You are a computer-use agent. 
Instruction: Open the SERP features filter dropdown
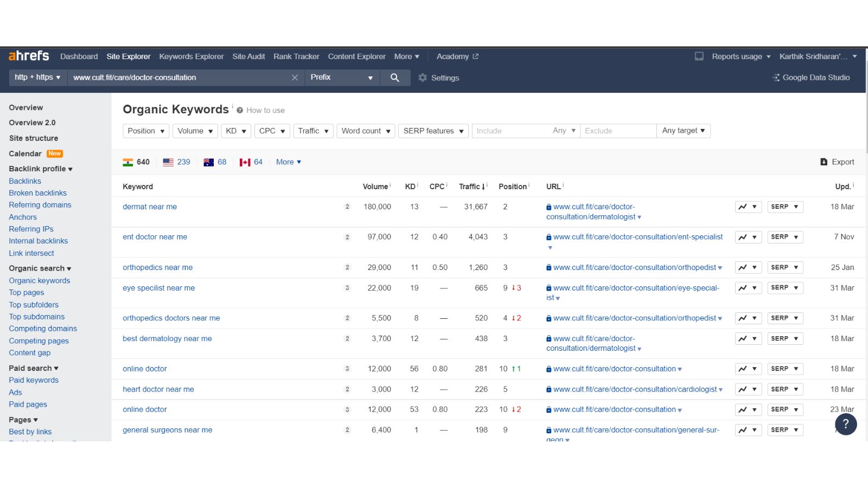pyautogui.click(x=433, y=131)
